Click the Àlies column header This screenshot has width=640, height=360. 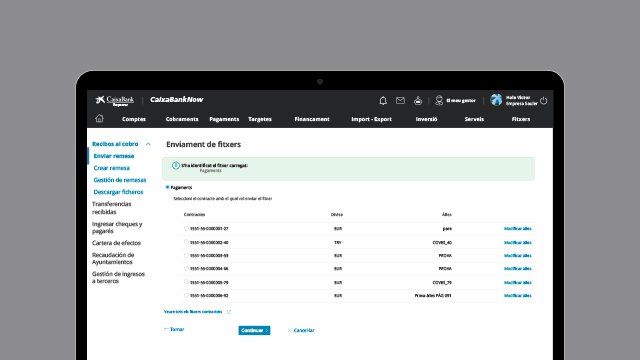447,214
